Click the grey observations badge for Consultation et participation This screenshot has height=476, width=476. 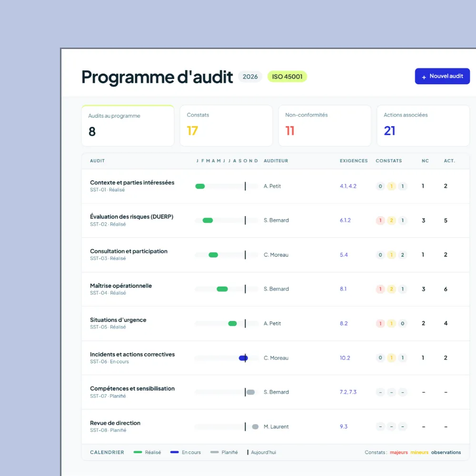click(x=403, y=255)
